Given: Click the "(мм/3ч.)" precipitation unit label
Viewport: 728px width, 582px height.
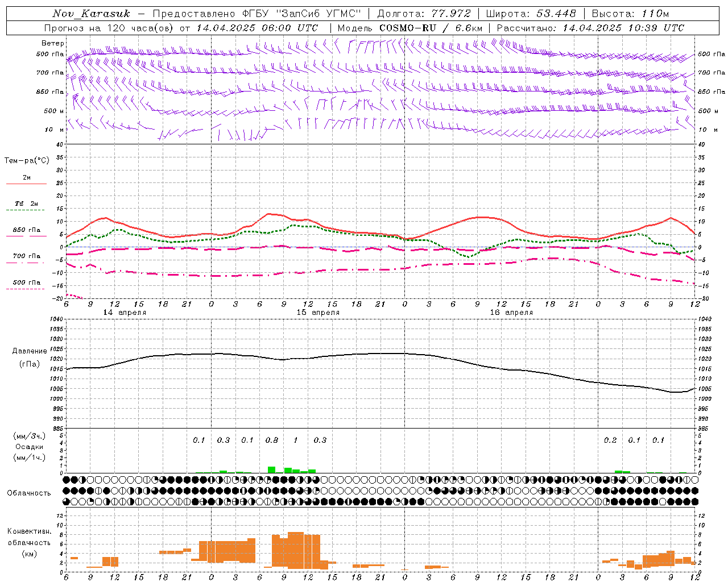Looking at the screenshot, I should 30,436.
